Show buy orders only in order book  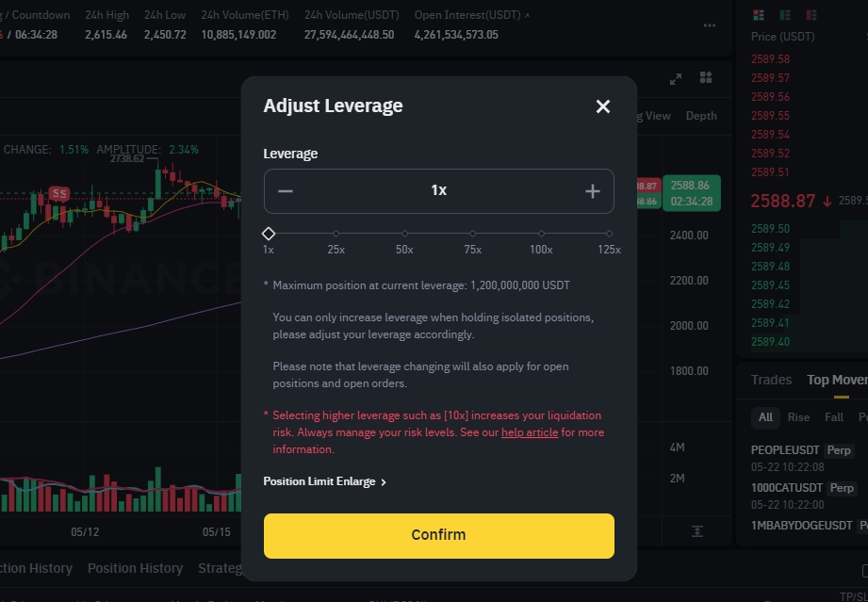click(x=786, y=15)
